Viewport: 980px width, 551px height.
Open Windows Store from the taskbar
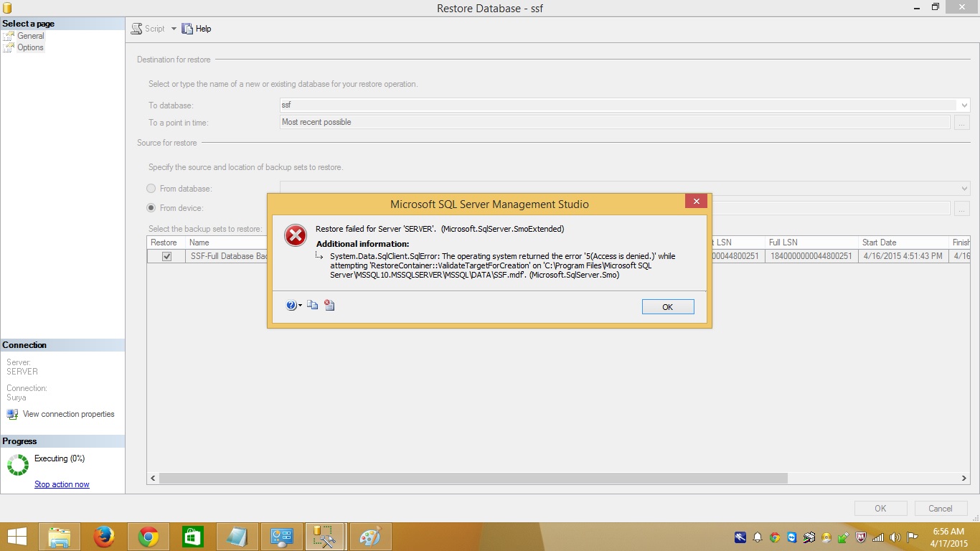tap(193, 537)
